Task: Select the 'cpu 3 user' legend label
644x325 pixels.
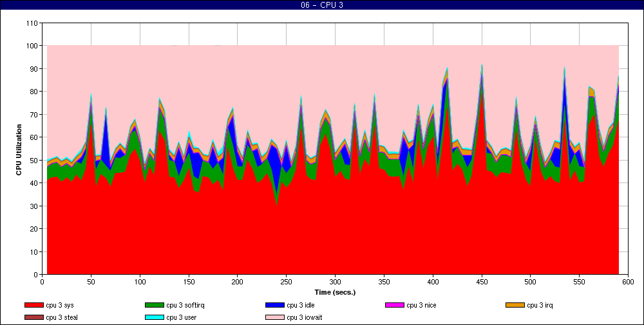Action: tap(181, 318)
